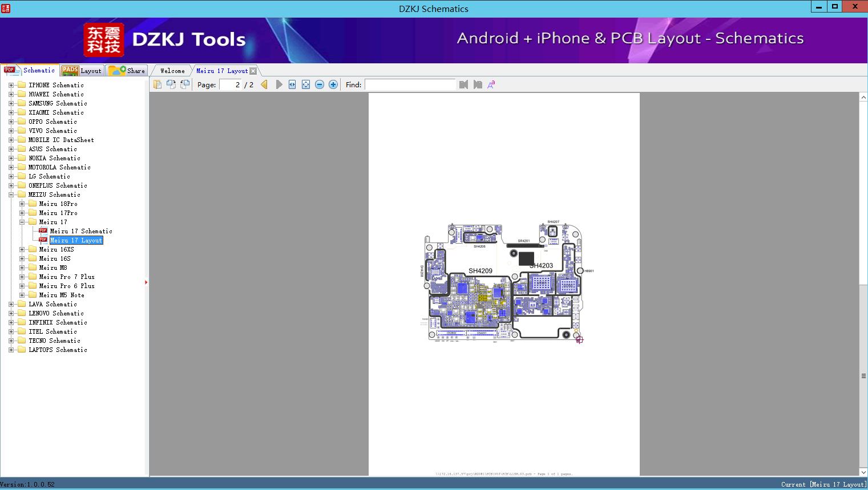Expand the Meizu 17Pro folder
The height and width of the screenshot is (490, 868).
coord(22,213)
